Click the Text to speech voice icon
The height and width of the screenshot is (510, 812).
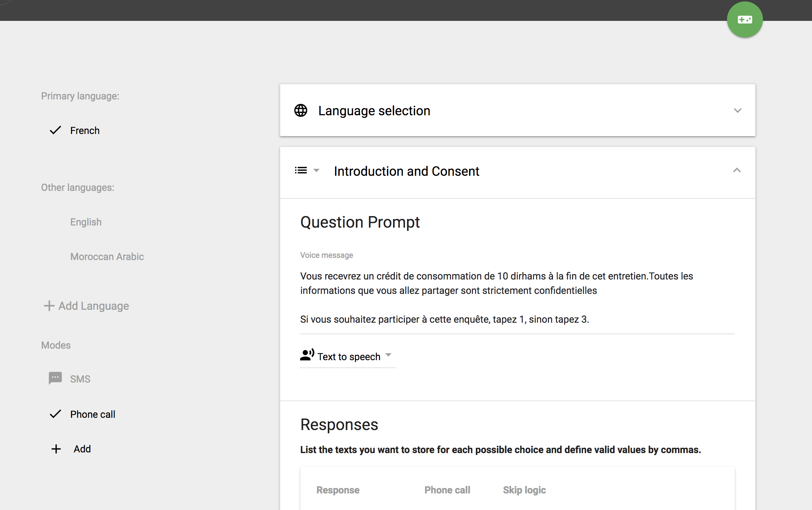pyautogui.click(x=307, y=355)
